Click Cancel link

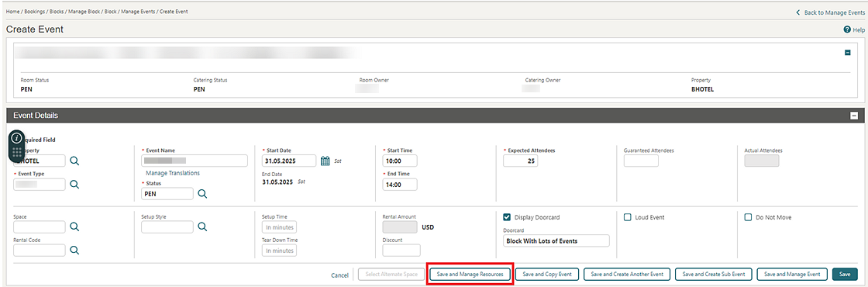pos(340,275)
